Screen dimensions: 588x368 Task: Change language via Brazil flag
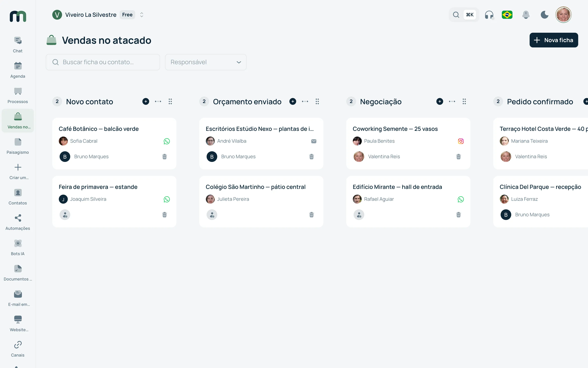click(x=507, y=15)
